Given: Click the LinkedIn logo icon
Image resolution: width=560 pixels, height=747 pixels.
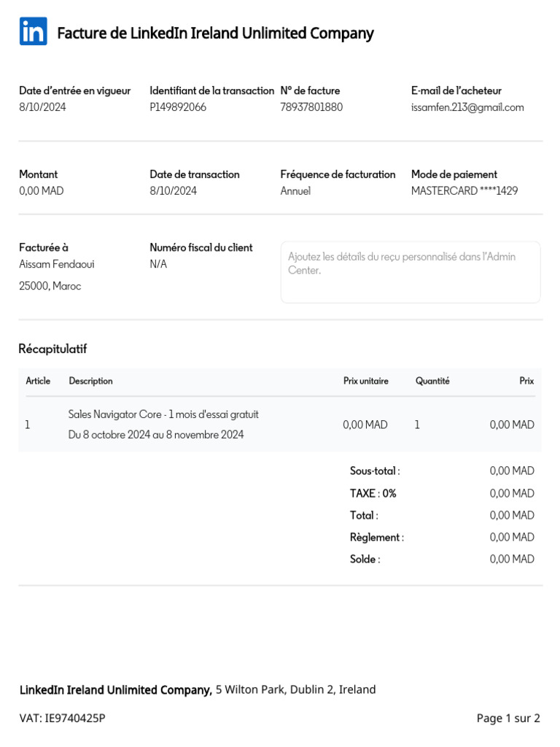Looking at the screenshot, I should [34, 31].
